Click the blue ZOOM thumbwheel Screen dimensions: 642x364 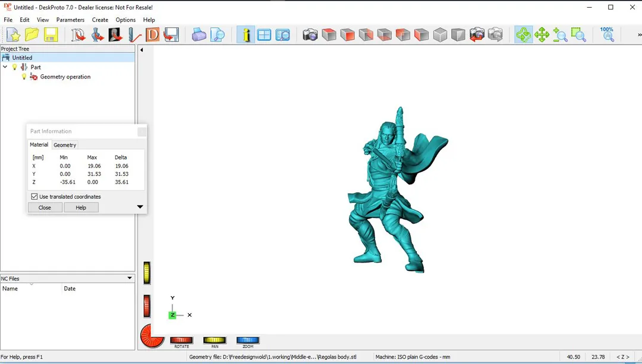(248, 340)
